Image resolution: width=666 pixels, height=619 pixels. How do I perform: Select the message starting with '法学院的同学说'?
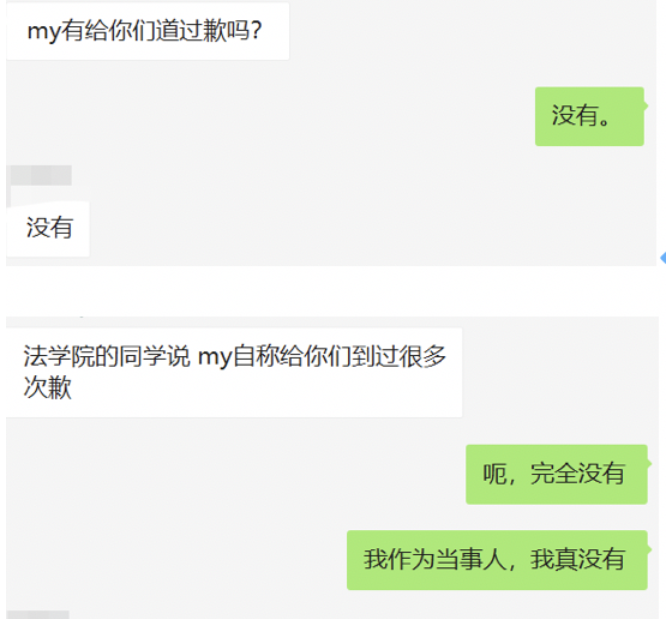(234, 372)
